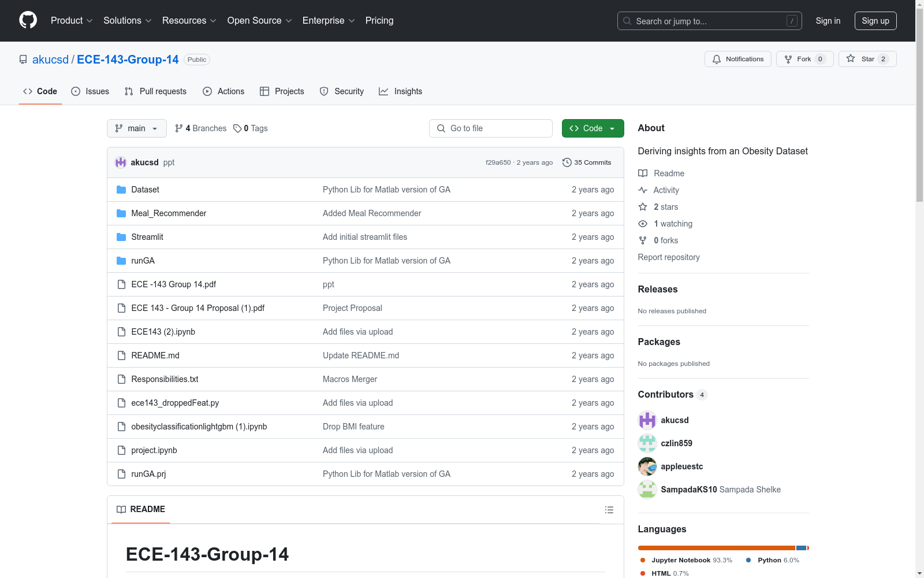
Task: Click the tag icon beside 0 Tags
Action: (x=237, y=128)
